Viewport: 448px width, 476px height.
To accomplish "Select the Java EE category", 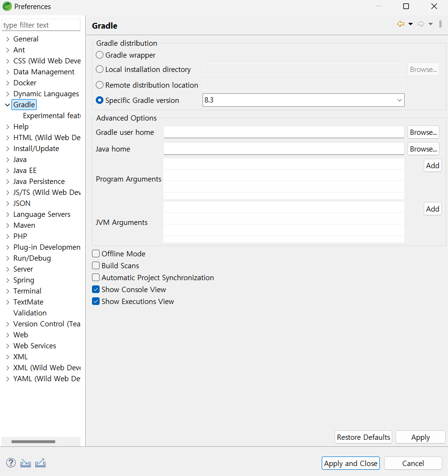I will tap(25, 170).
